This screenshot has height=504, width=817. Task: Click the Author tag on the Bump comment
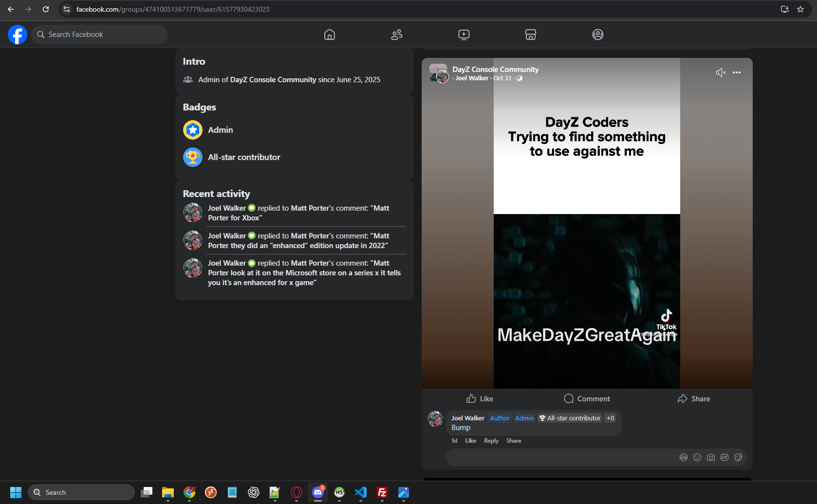pyautogui.click(x=500, y=418)
